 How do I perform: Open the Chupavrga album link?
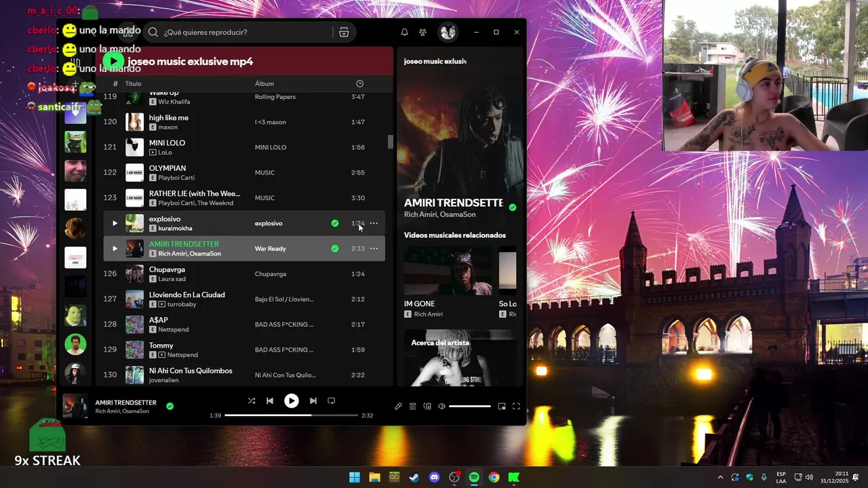[x=271, y=274]
